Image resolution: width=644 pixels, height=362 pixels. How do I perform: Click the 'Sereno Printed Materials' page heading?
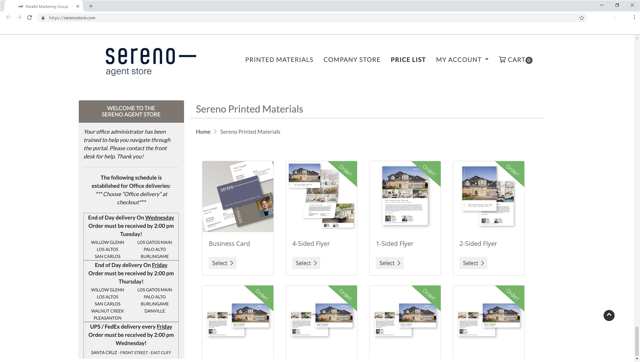tap(249, 109)
